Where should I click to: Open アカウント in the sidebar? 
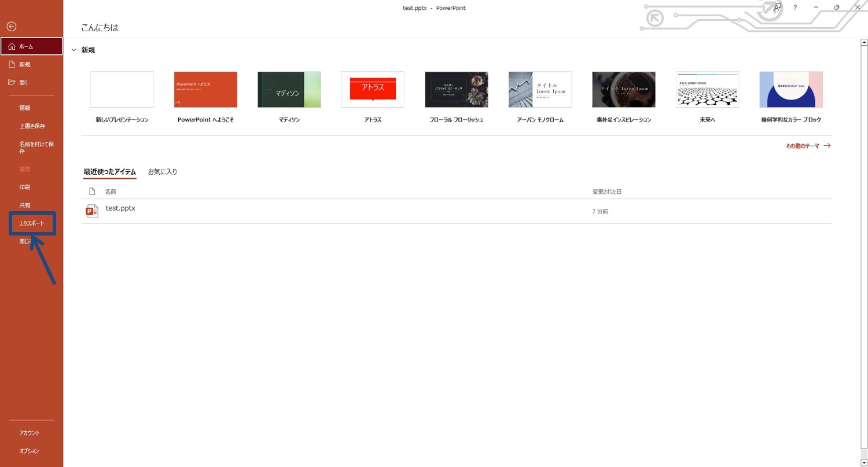point(30,433)
